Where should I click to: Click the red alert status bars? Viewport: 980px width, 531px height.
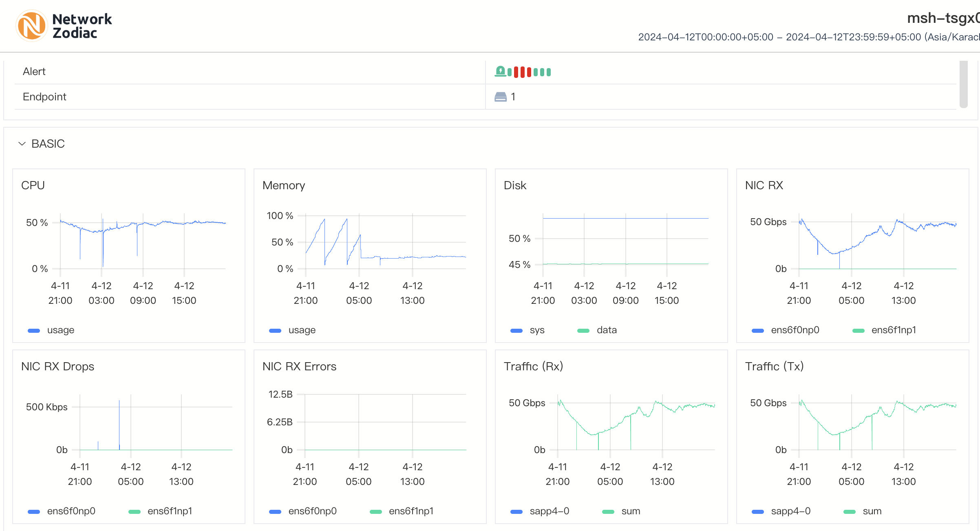[523, 72]
